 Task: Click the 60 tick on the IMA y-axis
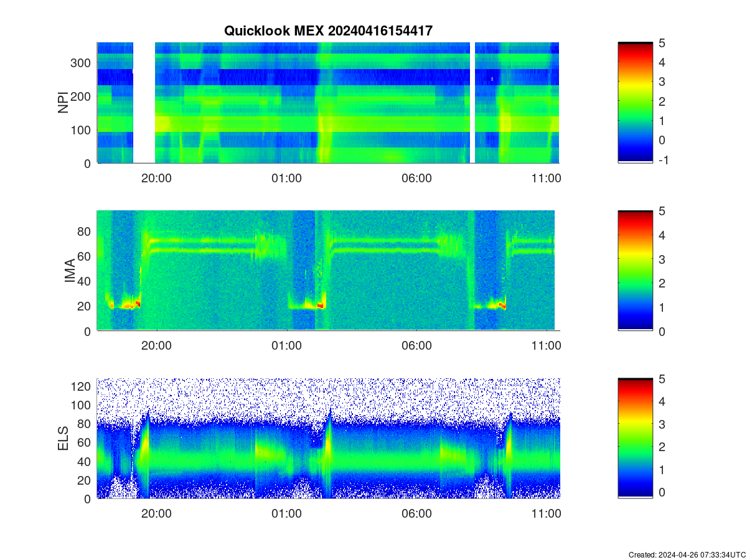coord(85,256)
